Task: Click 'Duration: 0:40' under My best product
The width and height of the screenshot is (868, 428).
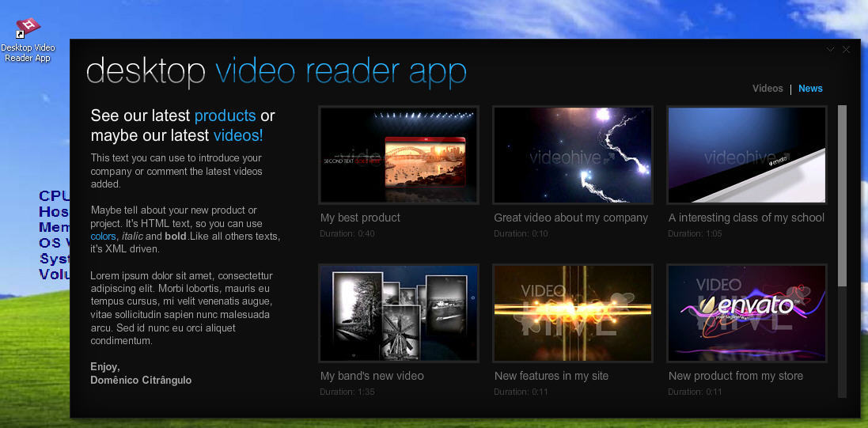Action: (x=347, y=233)
